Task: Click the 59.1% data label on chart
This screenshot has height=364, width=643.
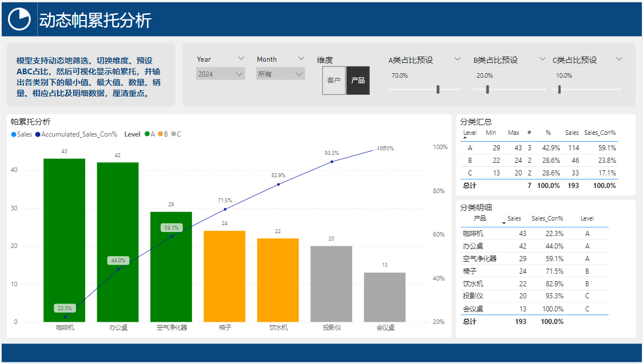Action: click(171, 227)
